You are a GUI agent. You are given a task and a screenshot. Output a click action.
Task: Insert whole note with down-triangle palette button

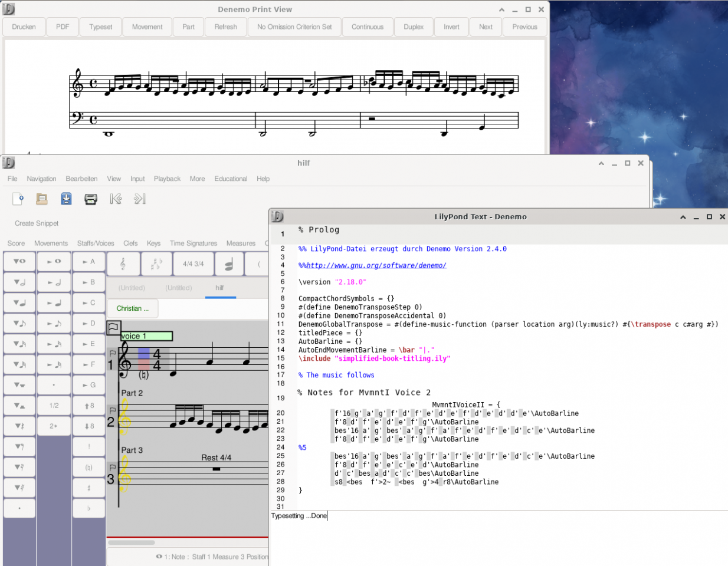[x=19, y=261]
